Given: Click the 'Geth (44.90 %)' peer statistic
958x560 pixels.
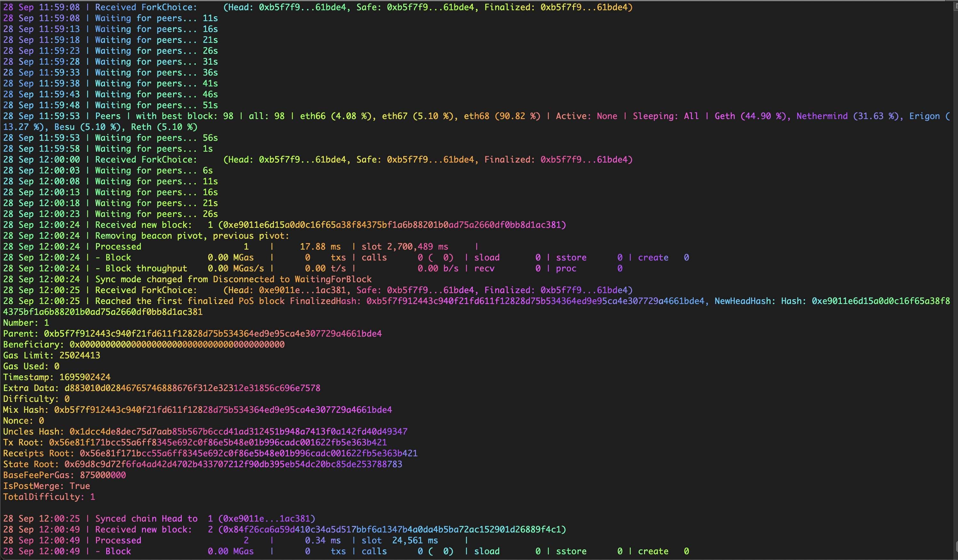Looking at the screenshot, I should point(750,116).
